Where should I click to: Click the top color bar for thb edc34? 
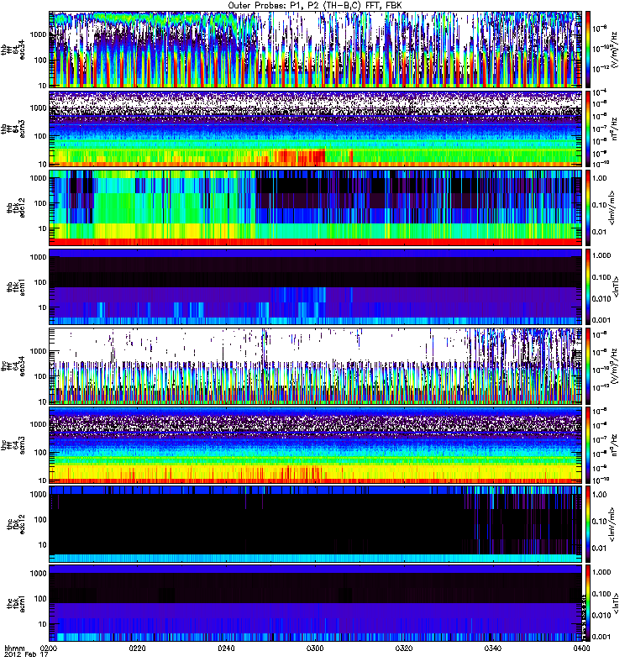[x=590, y=49]
